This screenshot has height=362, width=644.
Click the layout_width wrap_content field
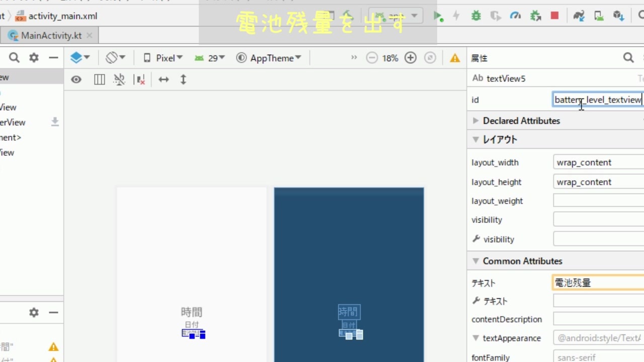598,162
